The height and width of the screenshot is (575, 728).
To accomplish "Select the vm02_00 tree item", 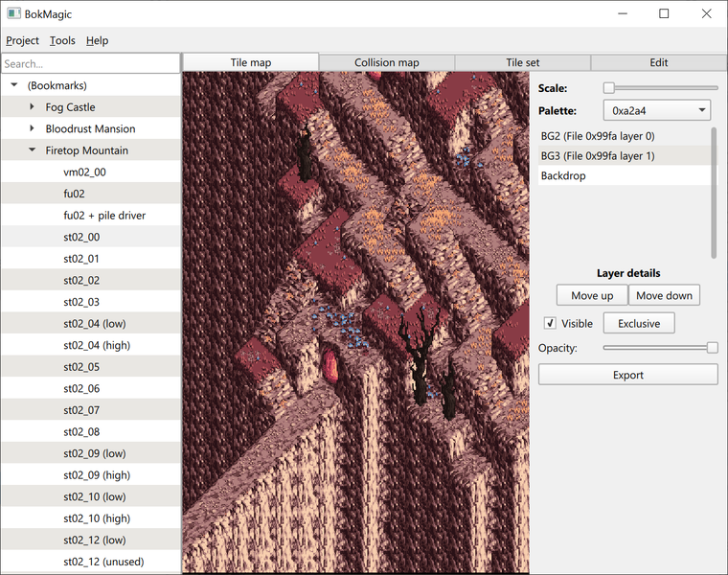I will click(x=91, y=172).
